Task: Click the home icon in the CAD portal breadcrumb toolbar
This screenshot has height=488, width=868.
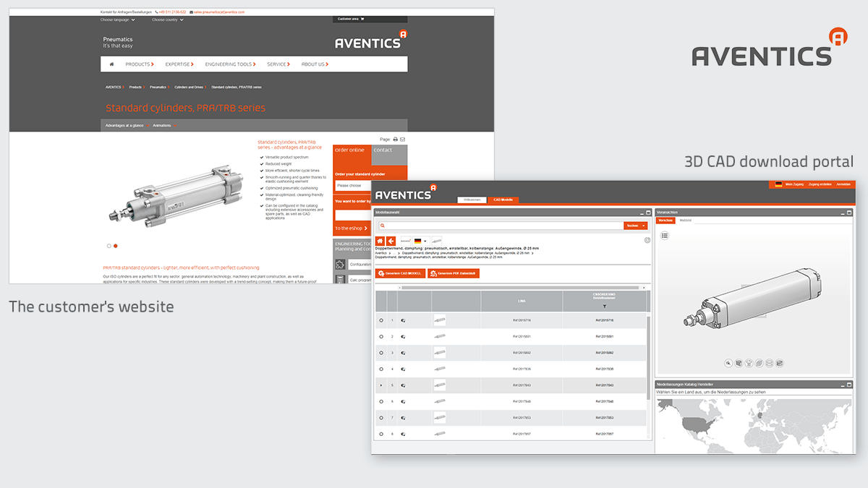Action: tap(379, 239)
